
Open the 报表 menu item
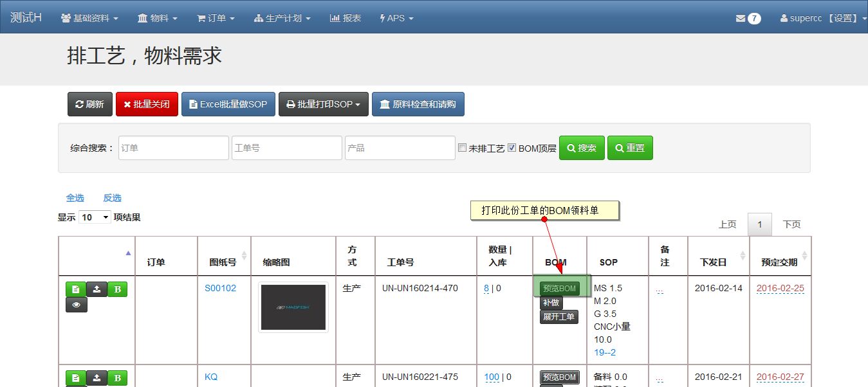[346, 18]
